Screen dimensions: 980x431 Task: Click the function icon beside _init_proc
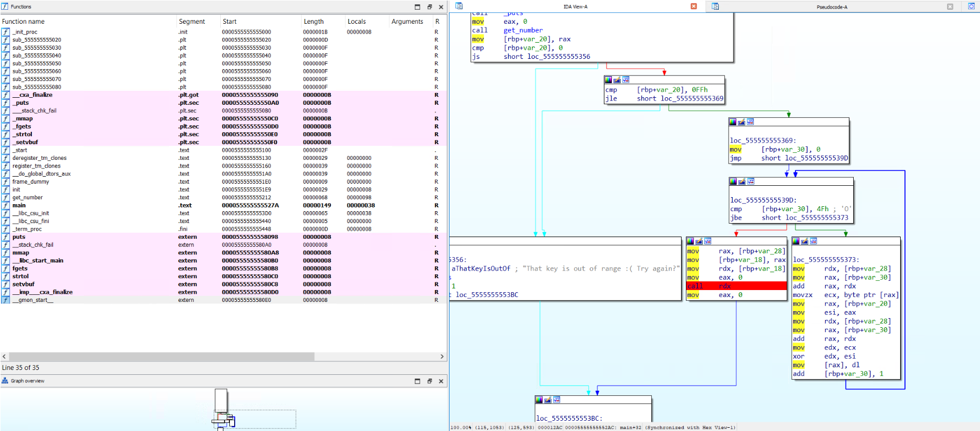click(5, 32)
